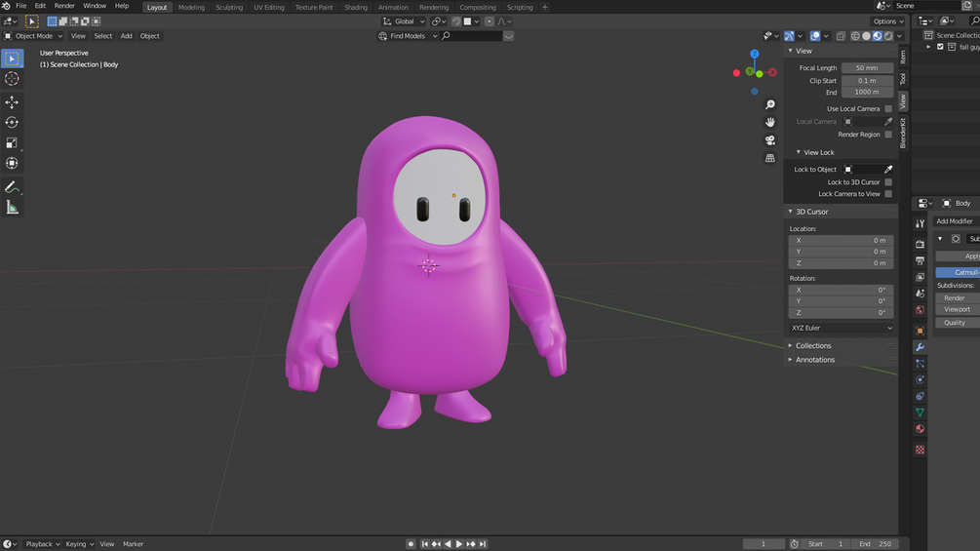Click the Focal Length 50 mm field

(x=867, y=68)
